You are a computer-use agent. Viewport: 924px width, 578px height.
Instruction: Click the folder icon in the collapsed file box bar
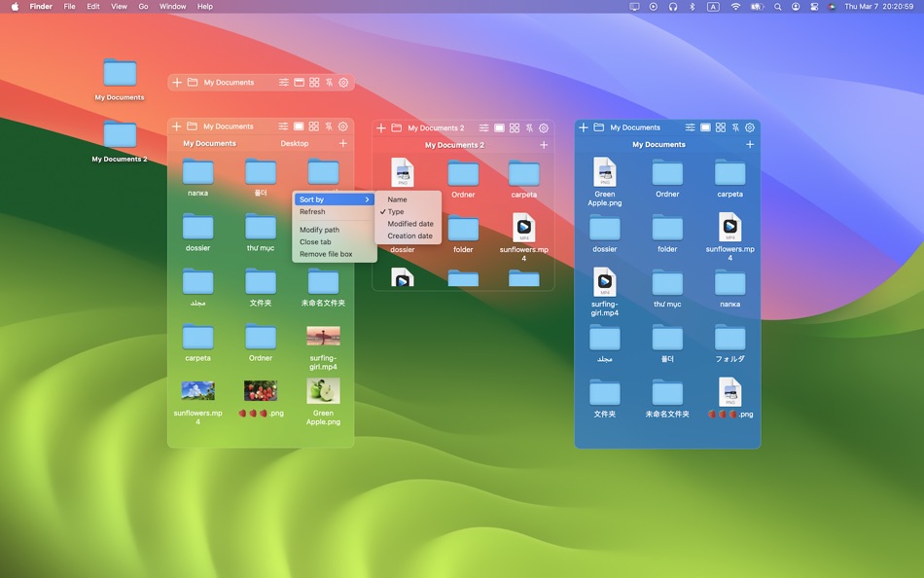(193, 83)
